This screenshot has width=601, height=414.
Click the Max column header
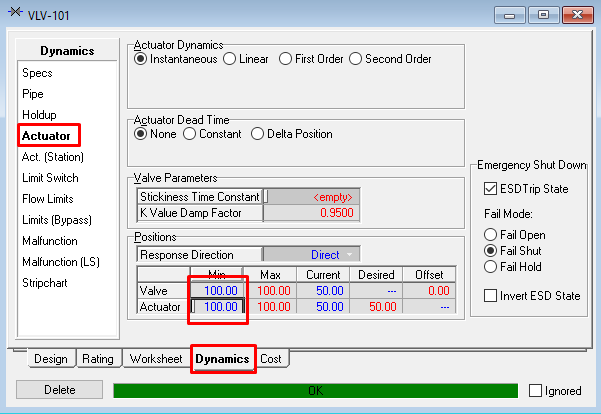click(x=270, y=275)
